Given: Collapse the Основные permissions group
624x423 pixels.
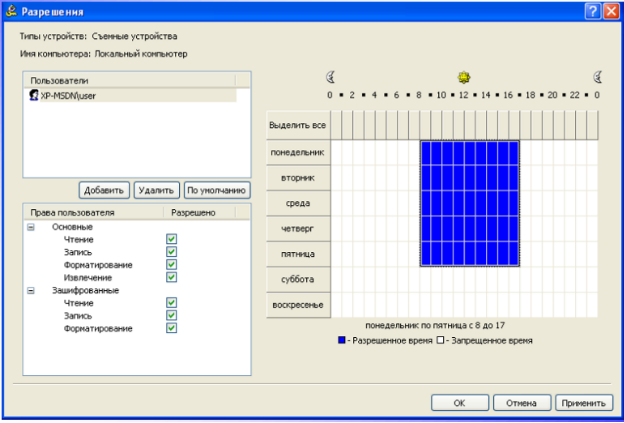Looking at the screenshot, I should [x=31, y=226].
